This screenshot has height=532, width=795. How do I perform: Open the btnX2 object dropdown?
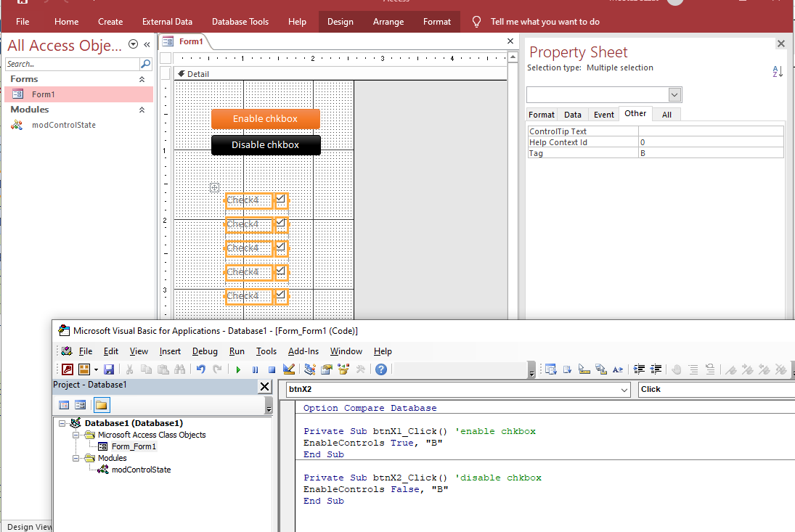(624, 390)
